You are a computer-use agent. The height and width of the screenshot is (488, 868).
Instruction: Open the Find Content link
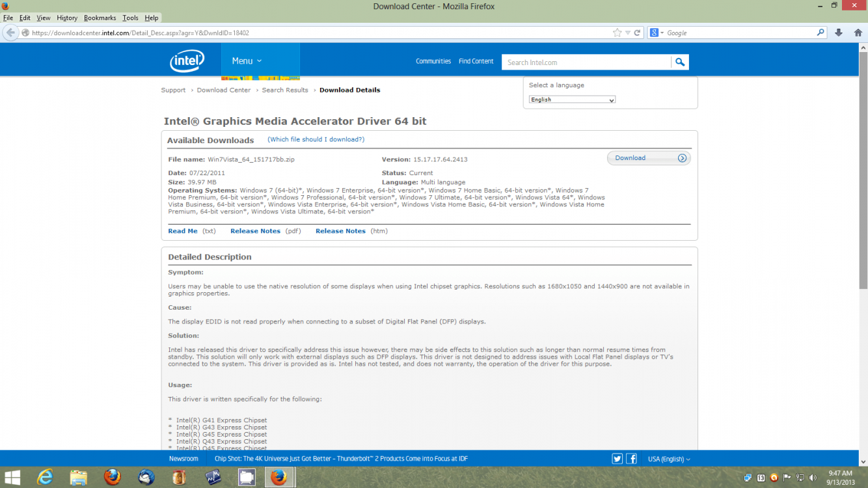tap(476, 61)
